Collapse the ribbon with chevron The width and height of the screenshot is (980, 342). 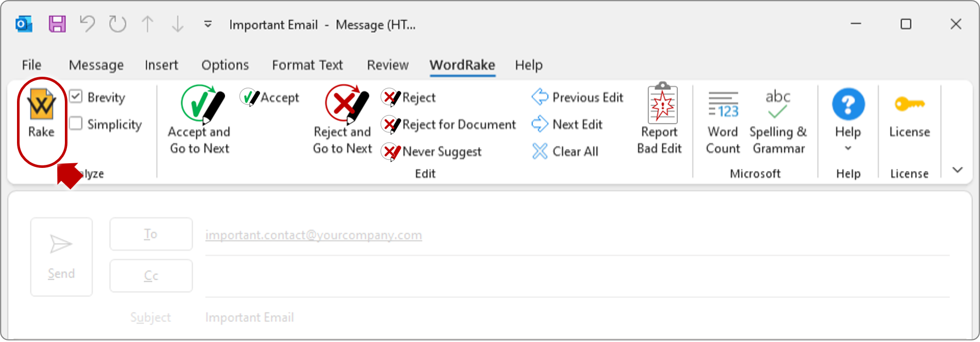pos(957,170)
